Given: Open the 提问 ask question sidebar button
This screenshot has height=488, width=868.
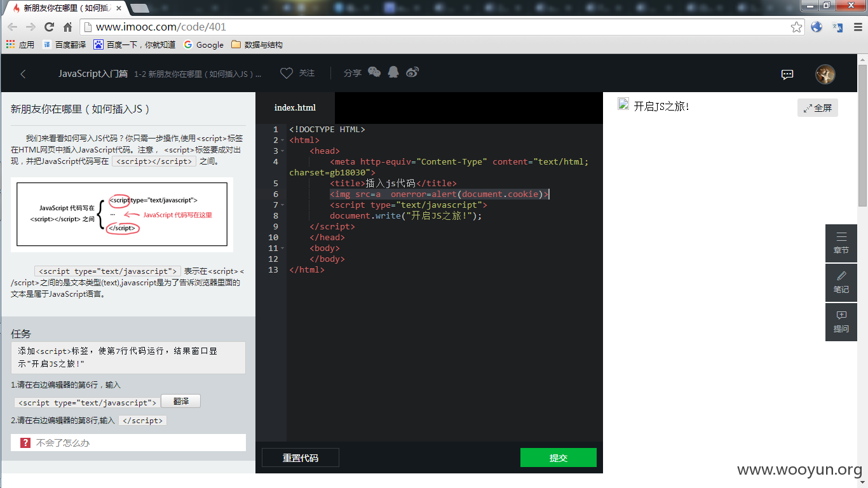Looking at the screenshot, I should pos(841,322).
